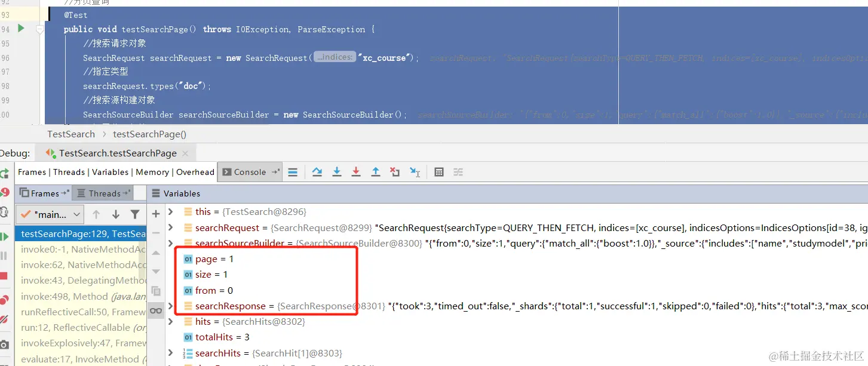The image size is (868, 366).
Task: Click the New Watch plus icon
Action: click(156, 214)
